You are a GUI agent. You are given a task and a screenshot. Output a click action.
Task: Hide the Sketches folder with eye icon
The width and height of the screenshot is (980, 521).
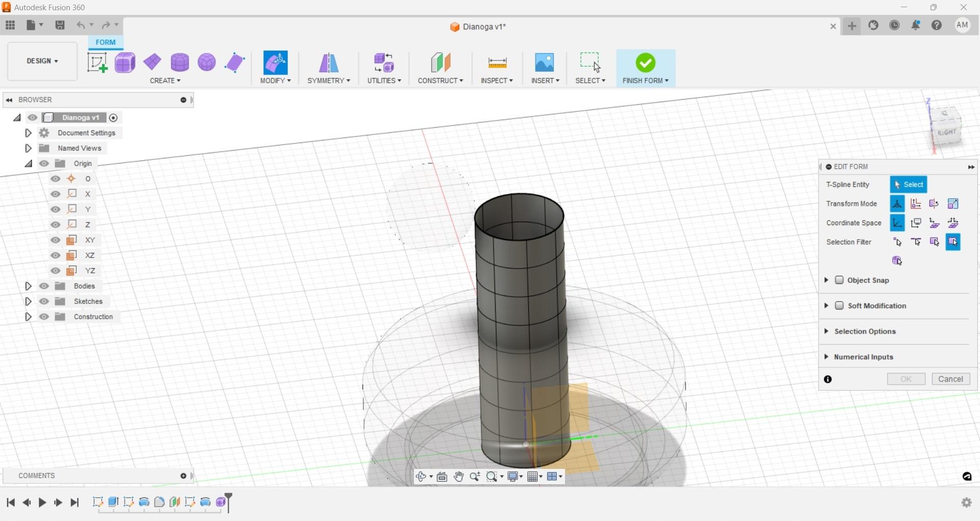pos(44,301)
